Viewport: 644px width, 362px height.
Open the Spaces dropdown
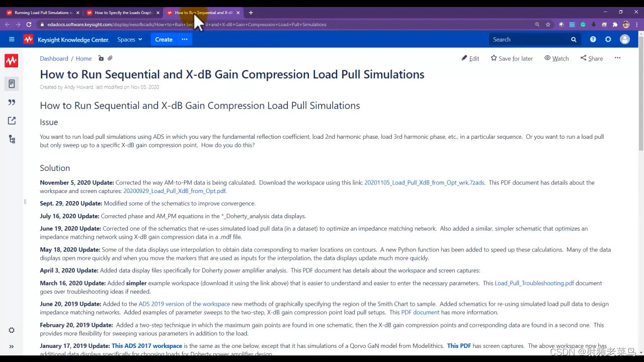[x=129, y=39]
